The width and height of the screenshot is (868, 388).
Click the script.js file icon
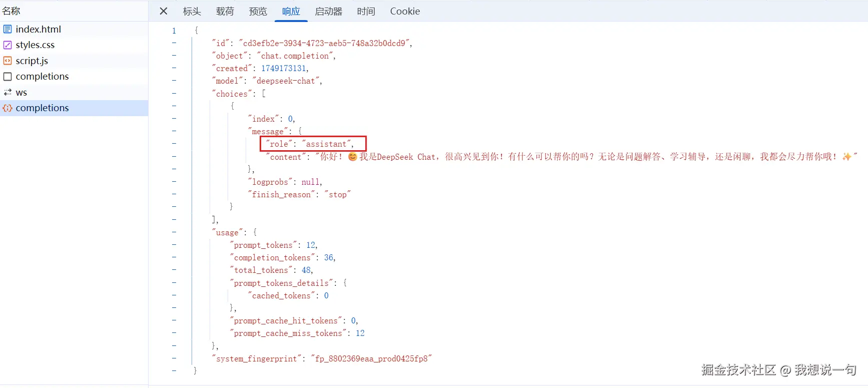[8, 61]
